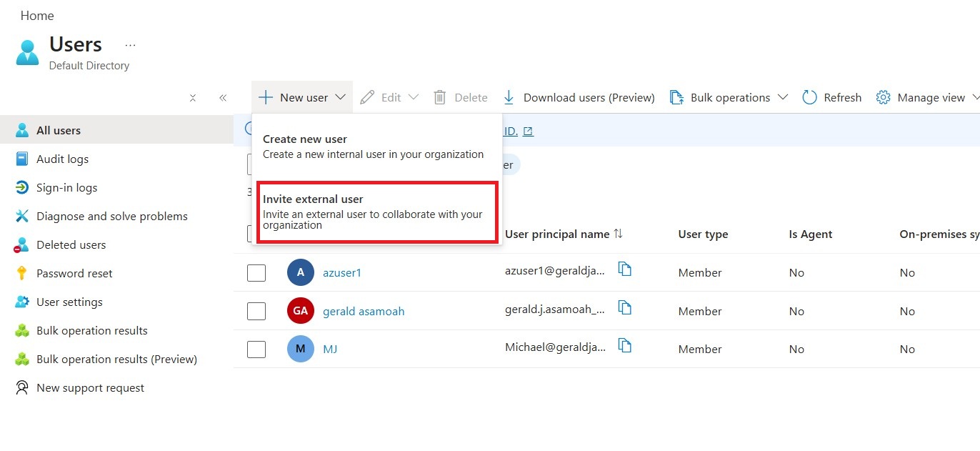Open the Manage view dropdown
Viewport: 980px width, 451px height.
click(926, 98)
